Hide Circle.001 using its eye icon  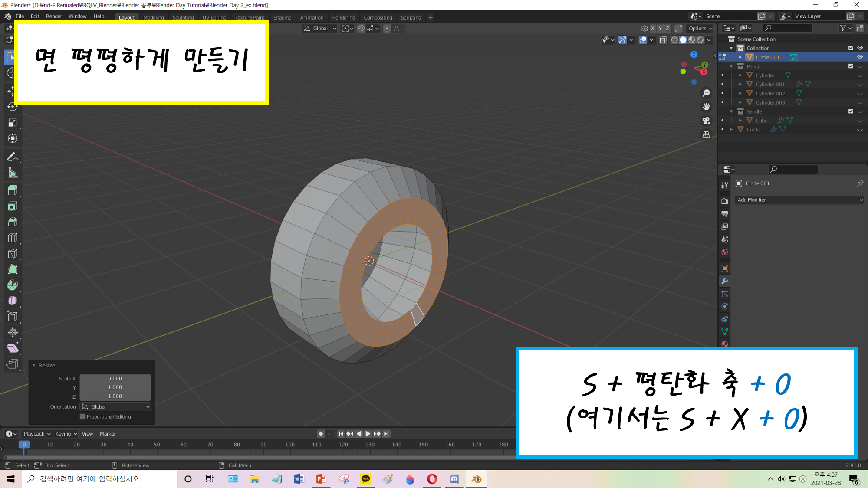[860, 57]
